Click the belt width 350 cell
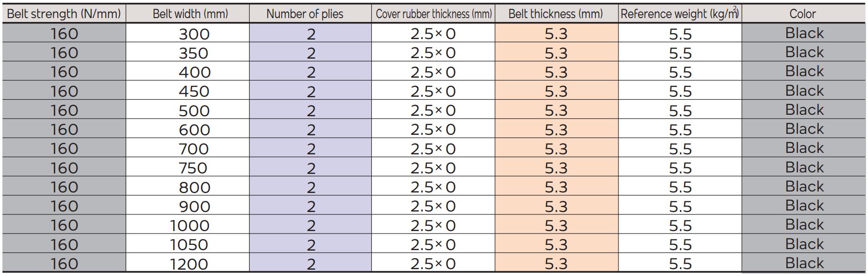This screenshot has width=868, height=276. click(x=188, y=53)
